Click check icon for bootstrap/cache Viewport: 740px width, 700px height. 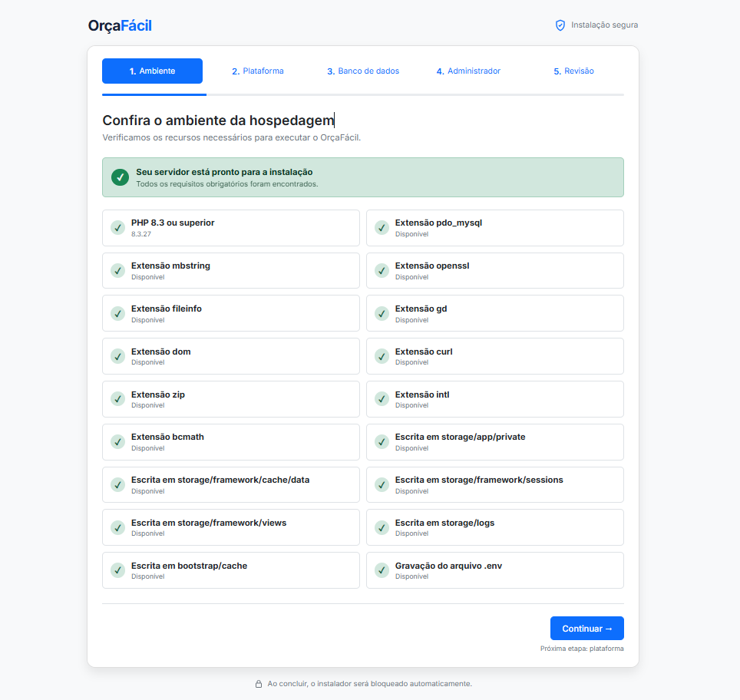(x=117, y=570)
